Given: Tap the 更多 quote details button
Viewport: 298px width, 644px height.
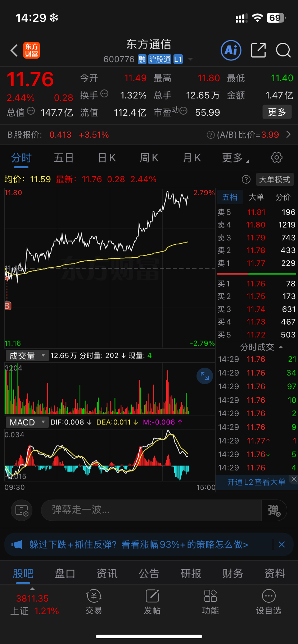Looking at the screenshot, I should (x=277, y=112).
